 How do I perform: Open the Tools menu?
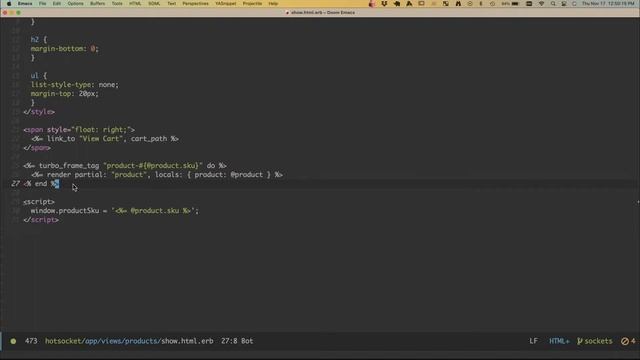pos(117,4)
